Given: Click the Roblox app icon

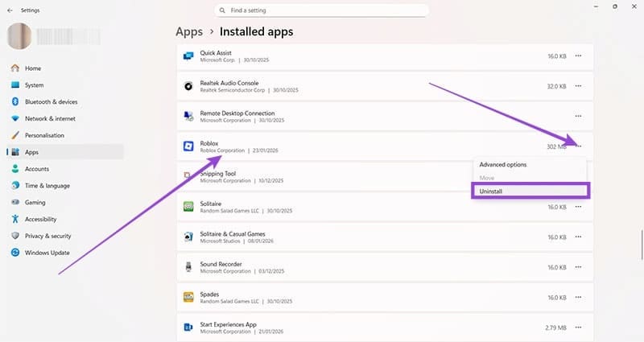Looking at the screenshot, I should click(x=188, y=146).
